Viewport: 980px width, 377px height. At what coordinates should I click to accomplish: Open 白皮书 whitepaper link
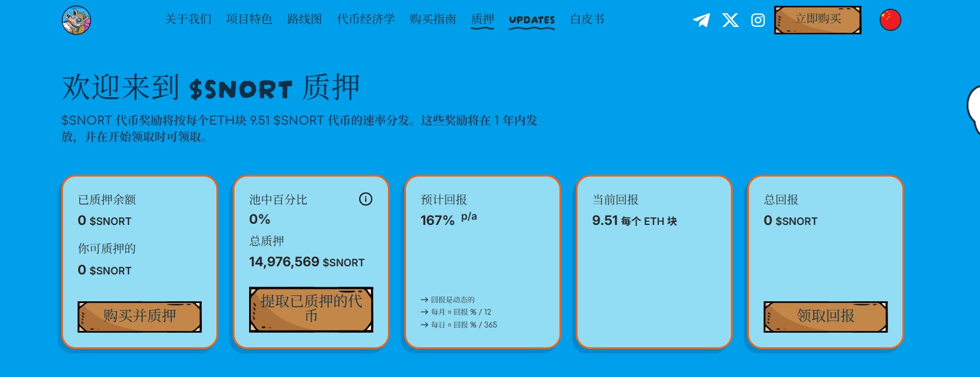pos(587,19)
